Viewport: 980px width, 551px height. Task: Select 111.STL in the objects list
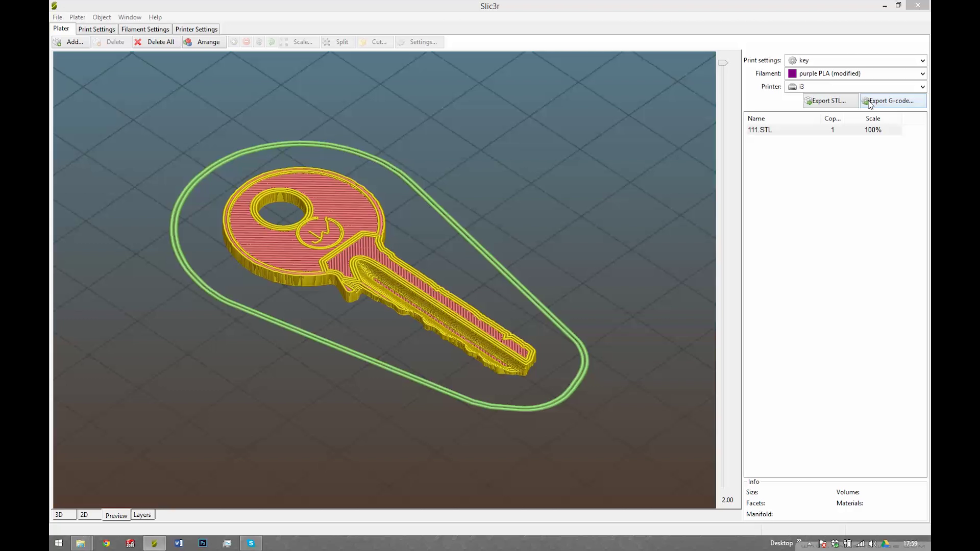click(759, 130)
